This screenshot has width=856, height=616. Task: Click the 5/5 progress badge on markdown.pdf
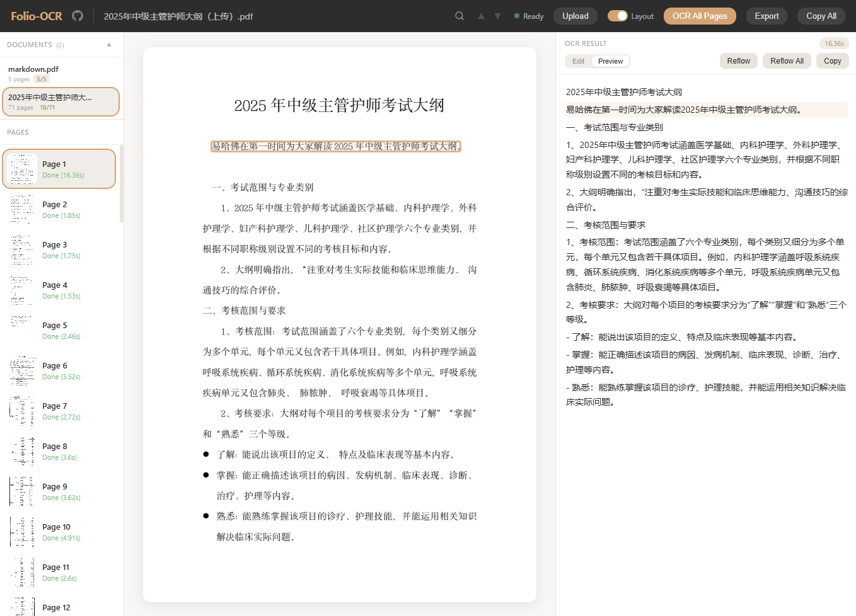[x=42, y=79]
